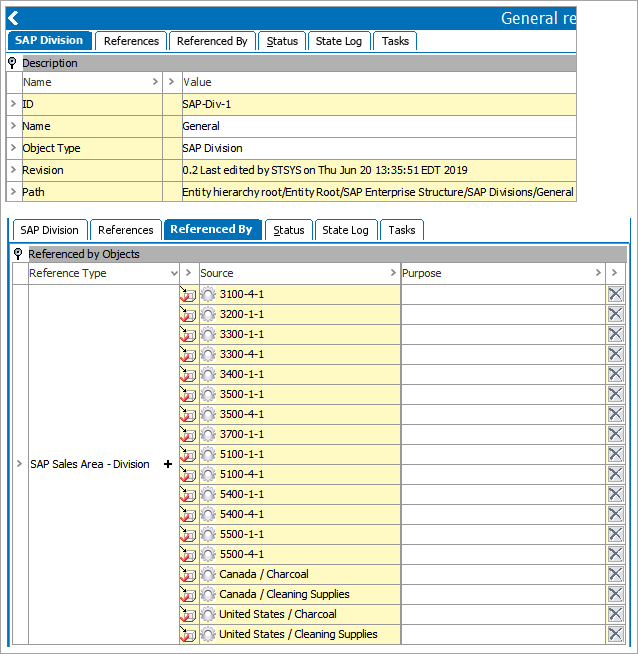This screenshot has width=638, height=654.
Task: Remove the 3500-1-1 reference with X icon
Action: pyautogui.click(x=615, y=394)
